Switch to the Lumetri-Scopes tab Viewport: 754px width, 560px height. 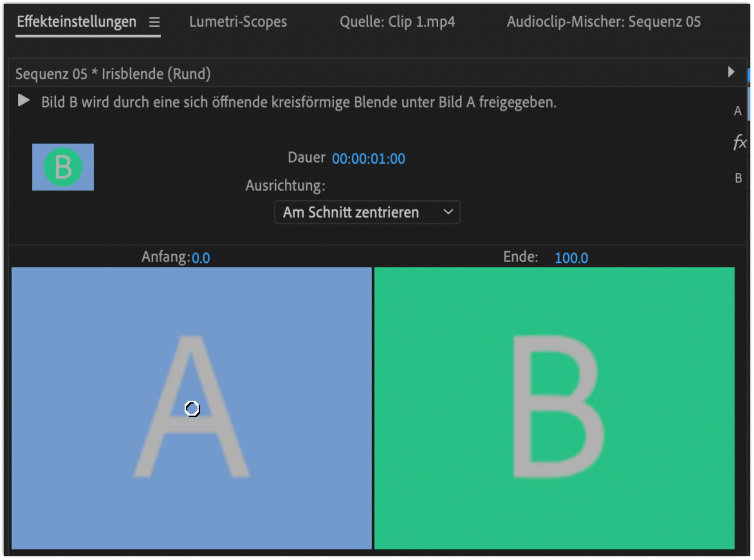[x=238, y=22]
